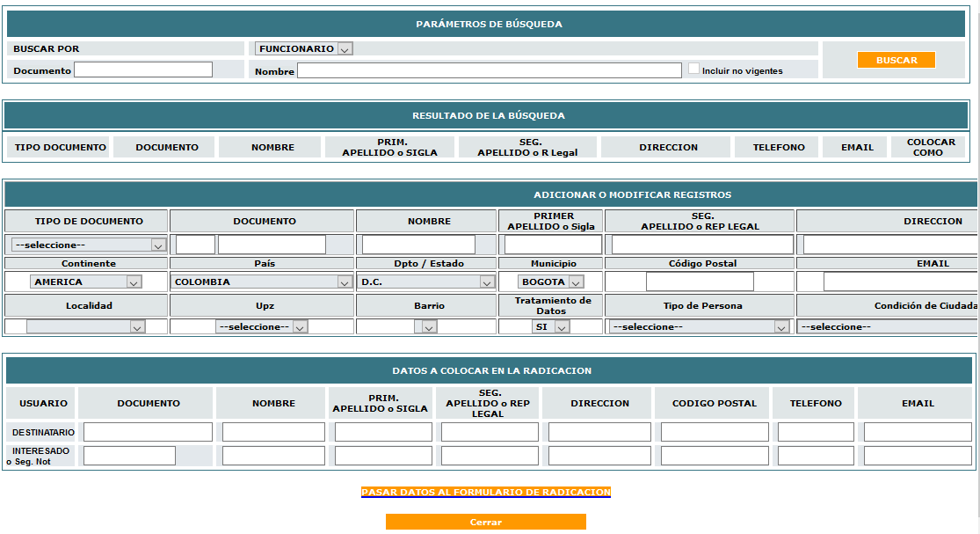
Task: Click the Destinatario Documento field
Action: pos(149,432)
